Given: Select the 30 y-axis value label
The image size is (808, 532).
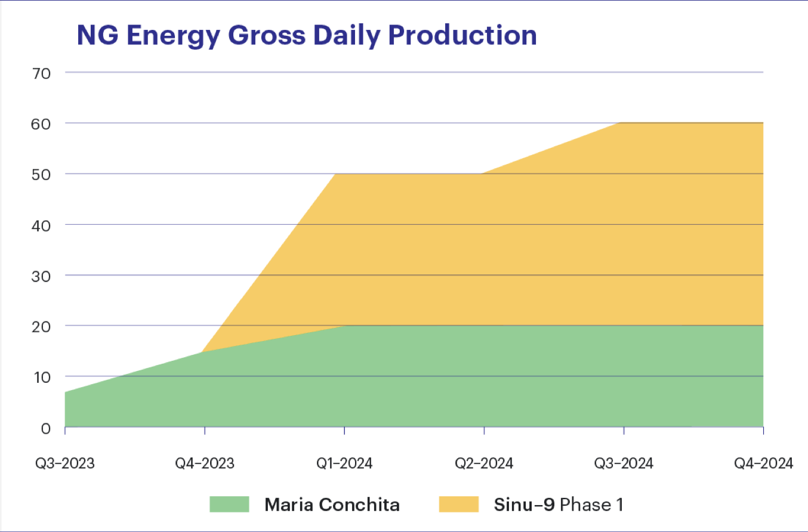Looking at the screenshot, I should pos(44,276).
